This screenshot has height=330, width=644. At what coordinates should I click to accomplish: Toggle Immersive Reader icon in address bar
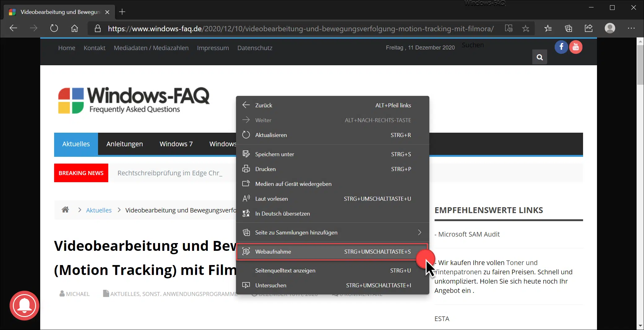point(509,28)
